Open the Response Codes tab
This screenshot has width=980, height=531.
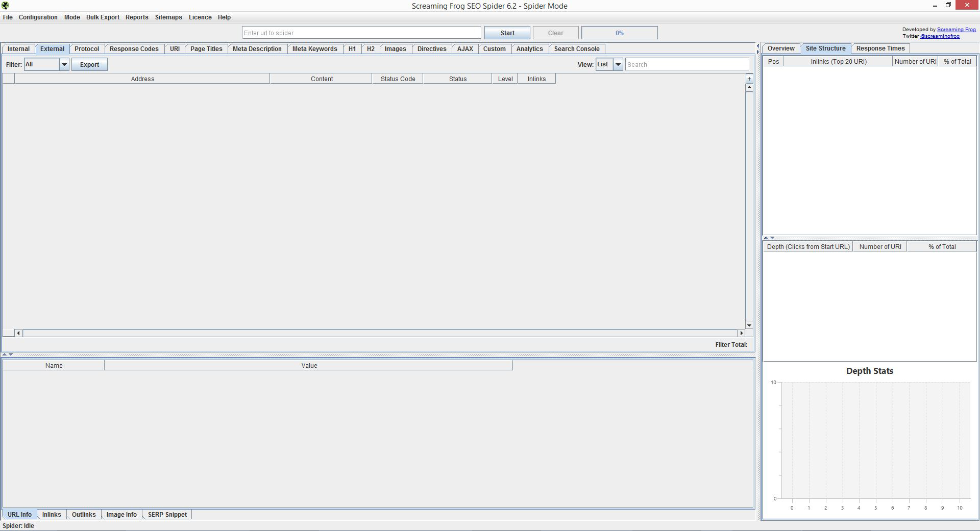[x=134, y=49]
